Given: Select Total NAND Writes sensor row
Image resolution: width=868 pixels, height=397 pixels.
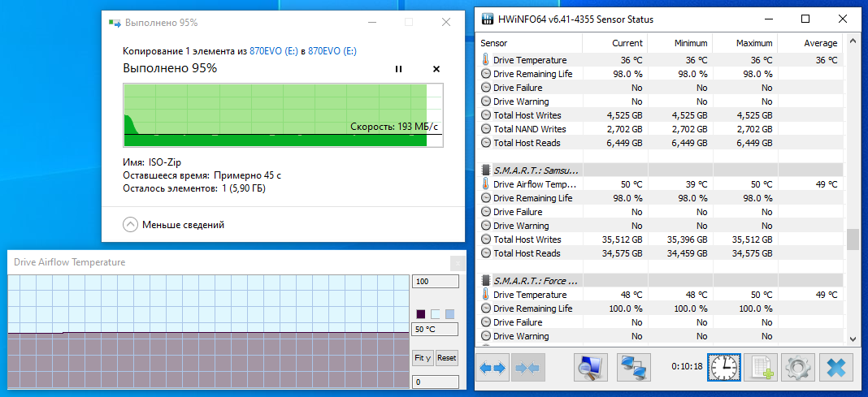Looking at the screenshot, I should [660, 129].
